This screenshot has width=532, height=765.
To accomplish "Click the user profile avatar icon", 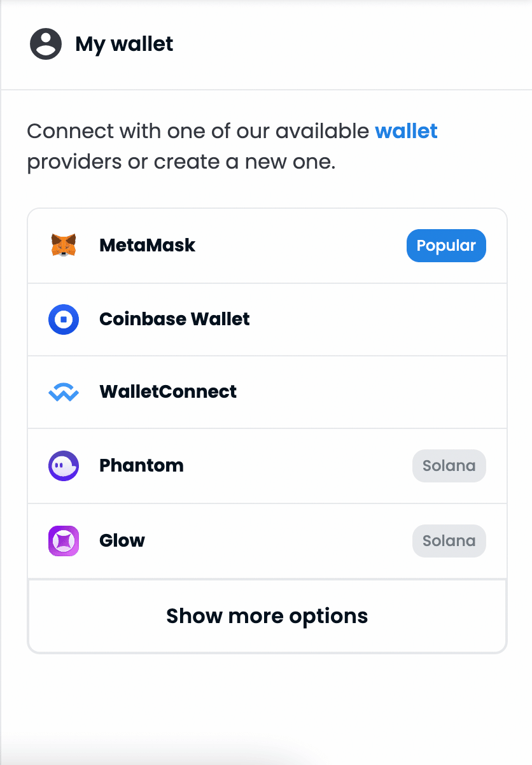I will (45, 44).
